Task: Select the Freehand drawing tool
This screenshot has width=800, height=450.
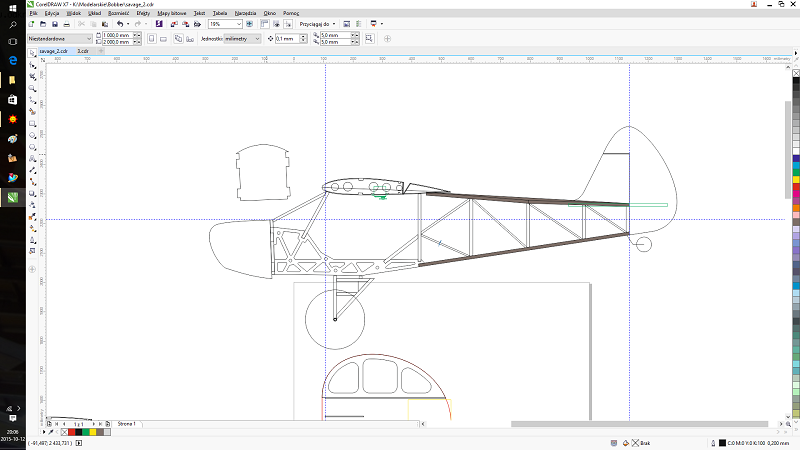Action: (x=32, y=100)
